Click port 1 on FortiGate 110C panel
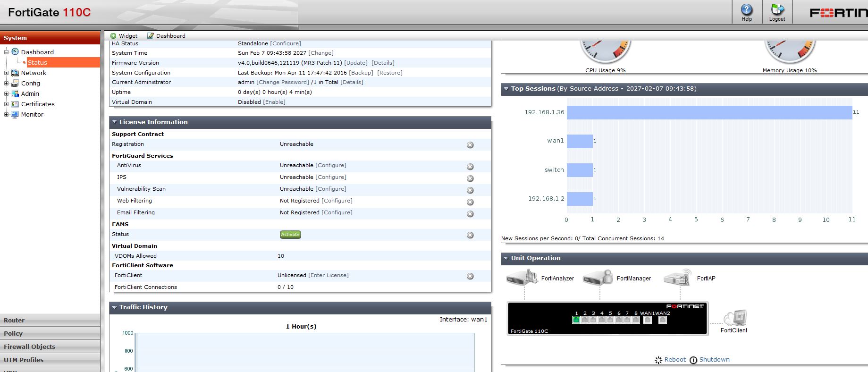The image size is (868, 372). click(576, 320)
